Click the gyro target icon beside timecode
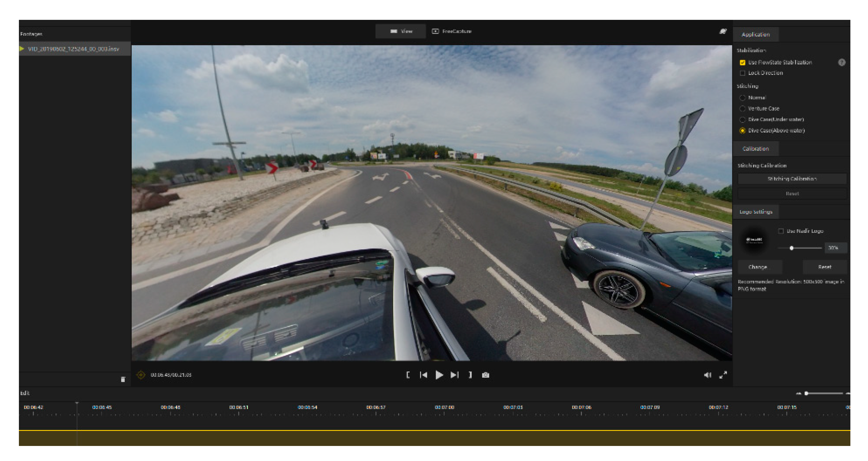This screenshot has height=461, width=868. [x=141, y=375]
